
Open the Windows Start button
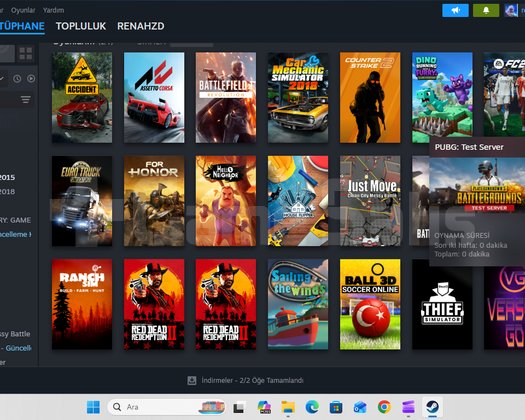point(93,407)
